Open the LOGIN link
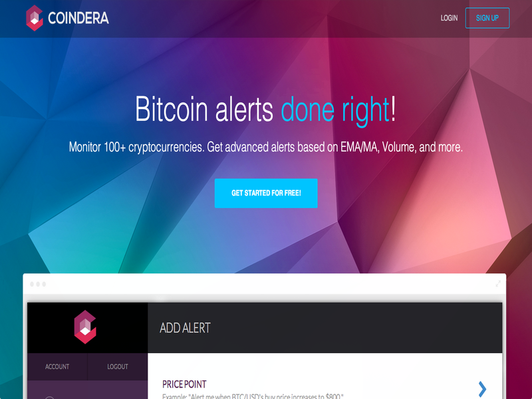This screenshot has width=532, height=399. (449, 18)
